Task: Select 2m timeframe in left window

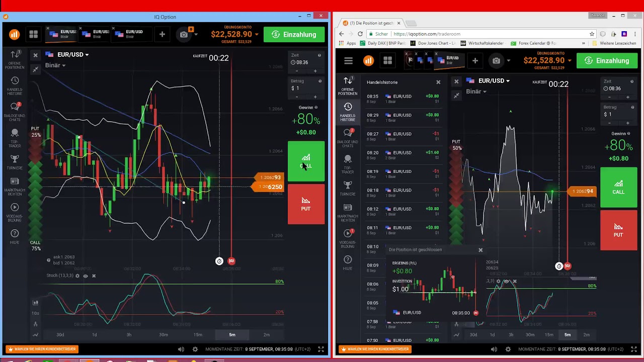Action: coord(266,335)
